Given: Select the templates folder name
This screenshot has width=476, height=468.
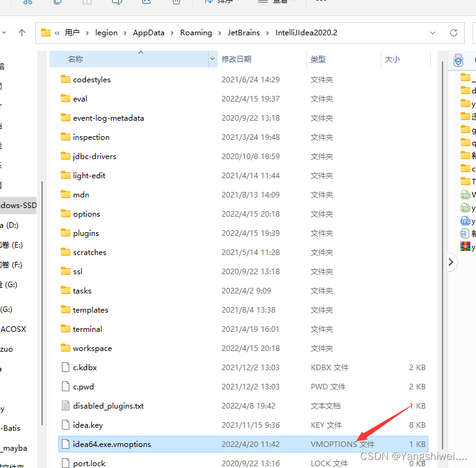Looking at the screenshot, I should point(90,310).
